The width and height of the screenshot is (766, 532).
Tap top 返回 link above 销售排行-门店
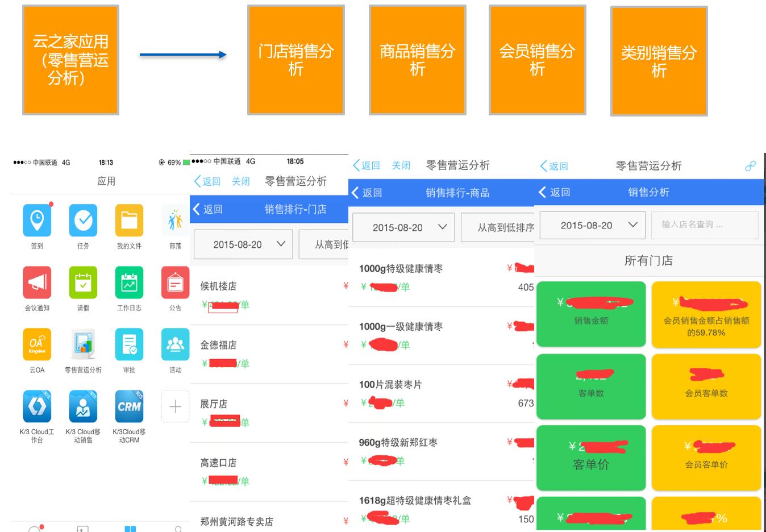click(207, 181)
